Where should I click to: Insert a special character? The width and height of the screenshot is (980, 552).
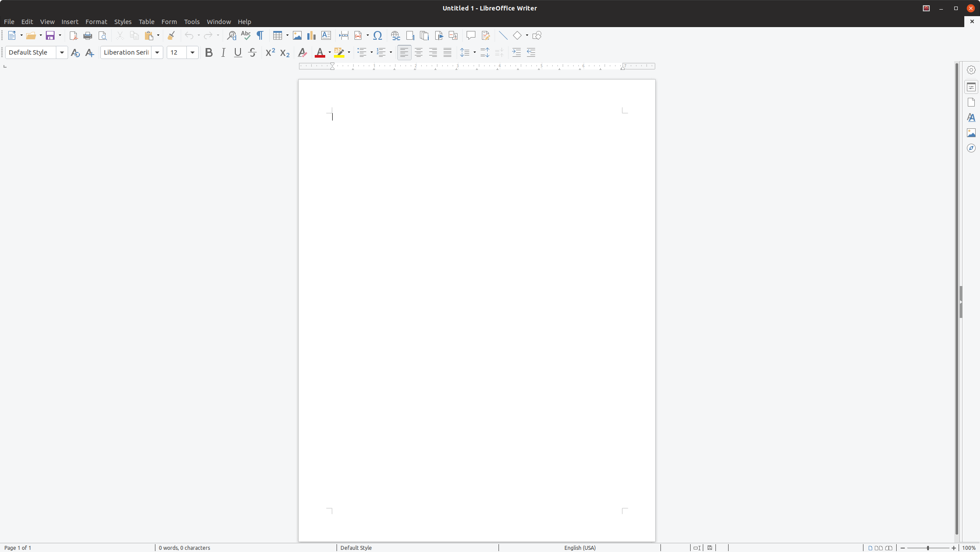click(x=378, y=35)
